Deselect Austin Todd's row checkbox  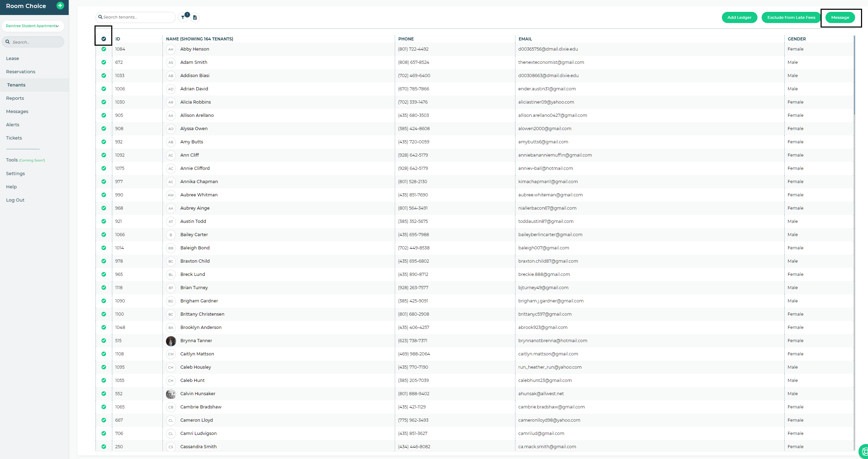[x=104, y=221]
